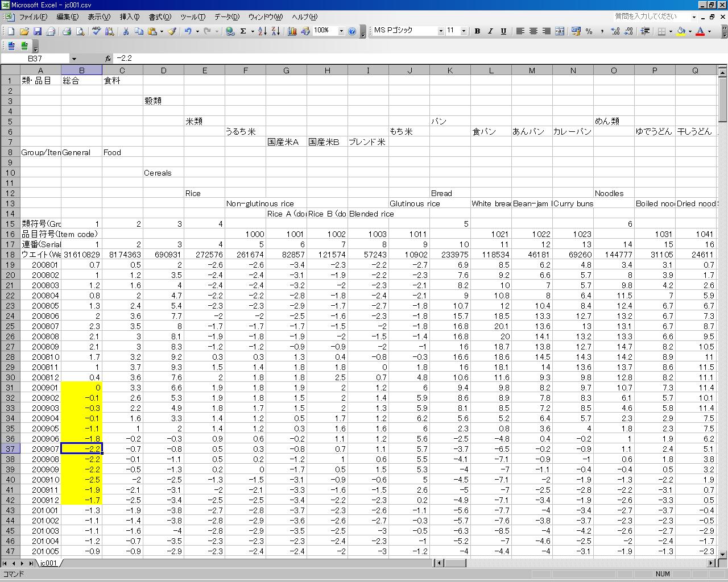Open the 挿入(I) menu

tap(130, 17)
